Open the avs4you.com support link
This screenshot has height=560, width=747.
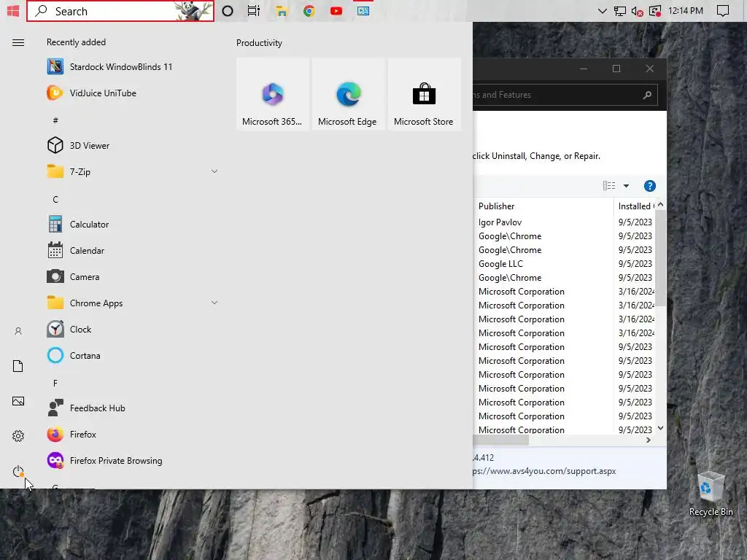tap(544, 471)
